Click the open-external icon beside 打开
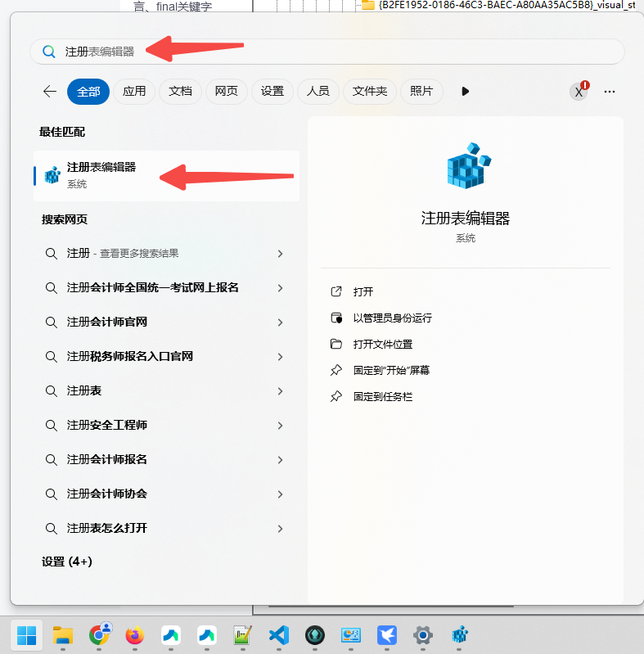 click(x=336, y=291)
